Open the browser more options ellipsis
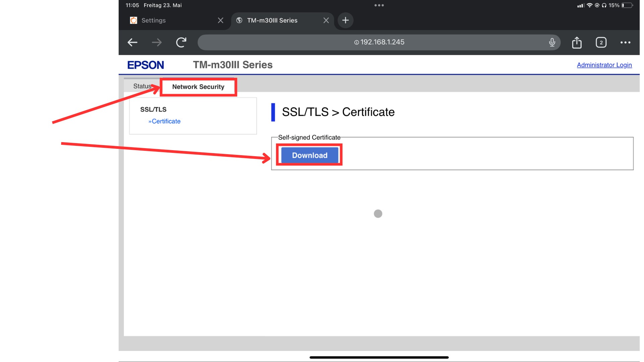This screenshot has width=644, height=362. pos(626,42)
